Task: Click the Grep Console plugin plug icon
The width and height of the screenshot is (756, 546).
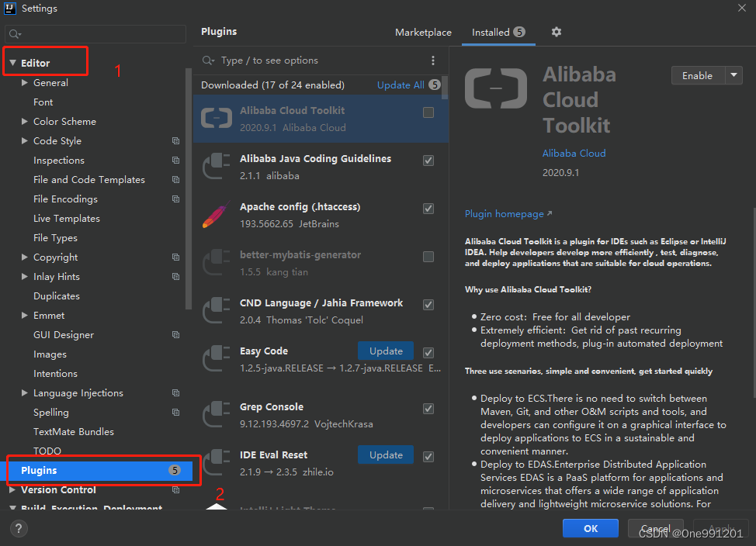Action: (x=216, y=414)
